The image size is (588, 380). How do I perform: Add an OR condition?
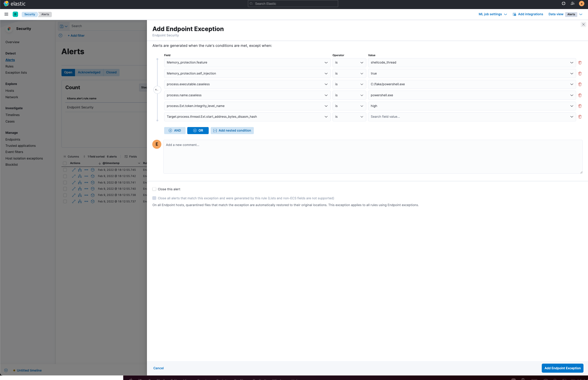pyautogui.click(x=198, y=131)
